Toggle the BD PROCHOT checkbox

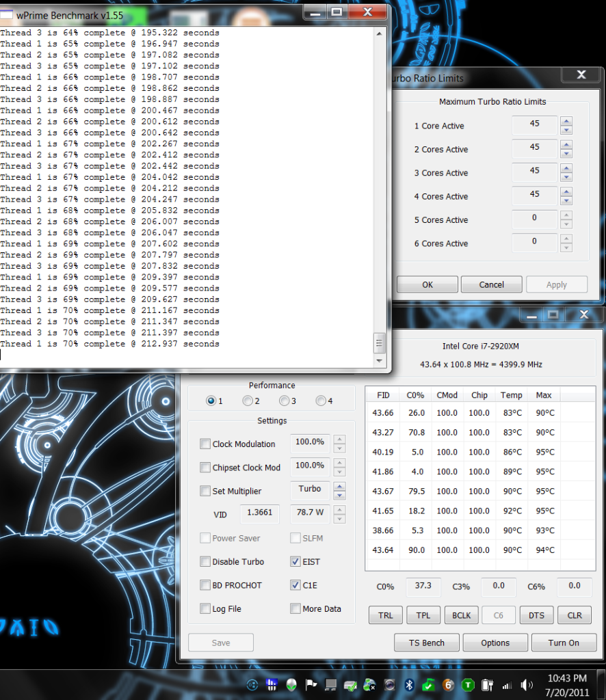(x=205, y=585)
